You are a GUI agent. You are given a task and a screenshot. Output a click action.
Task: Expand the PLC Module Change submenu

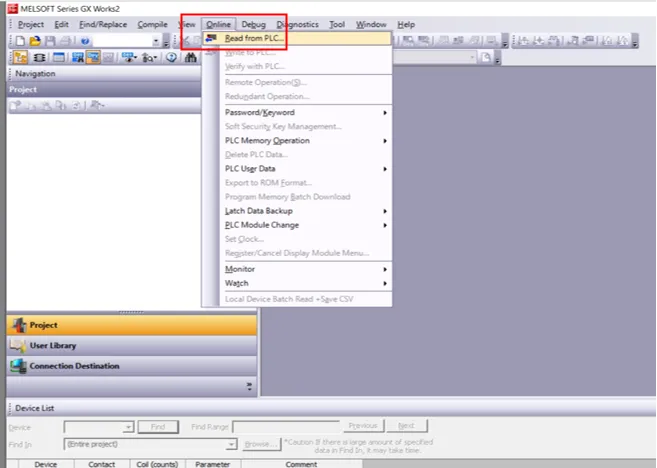(385, 225)
